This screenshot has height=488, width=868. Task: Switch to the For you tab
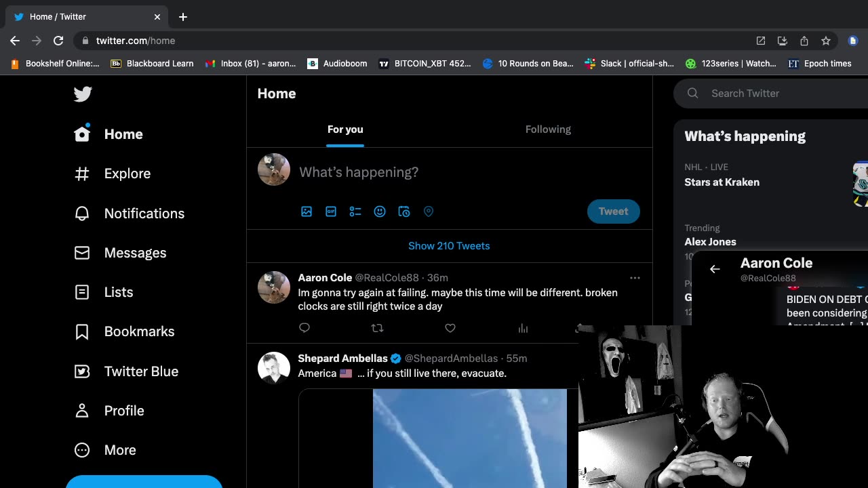coord(345,129)
